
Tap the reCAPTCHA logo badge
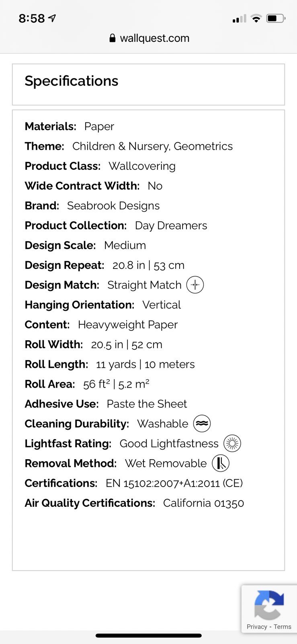[269, 605]
